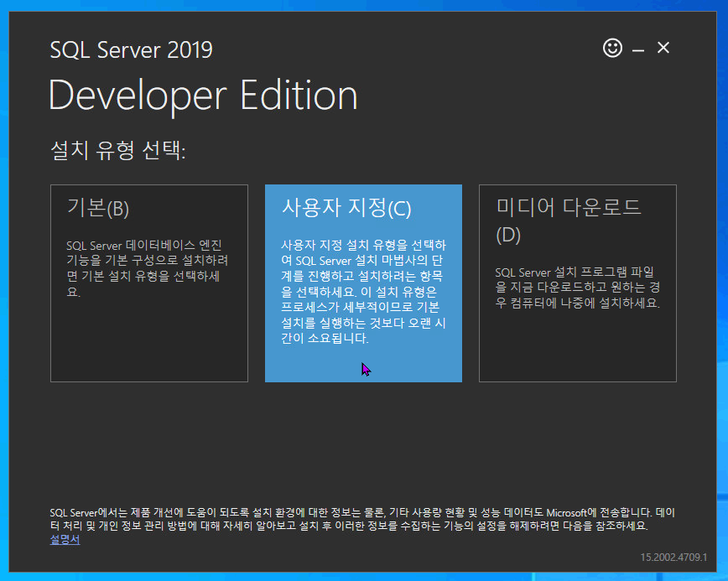Minimize the SQL Server installer window
The image size is (728, 581).
[x=638, y=49]
